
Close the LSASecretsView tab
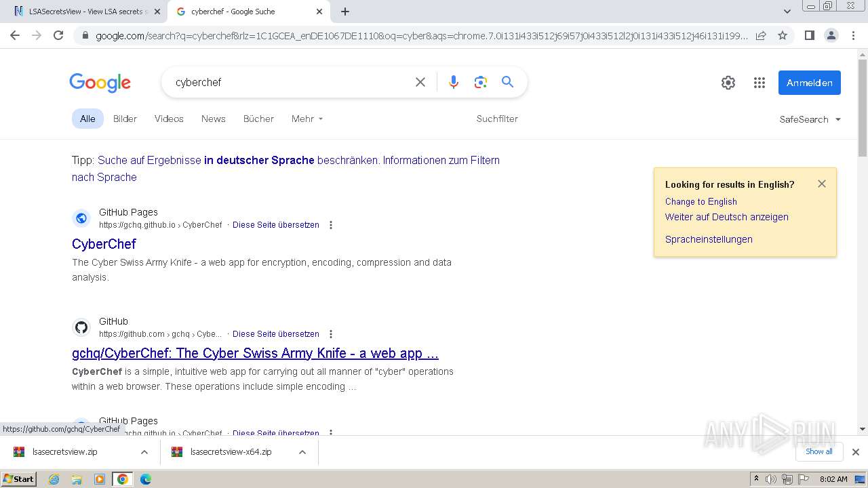[157, 12]
